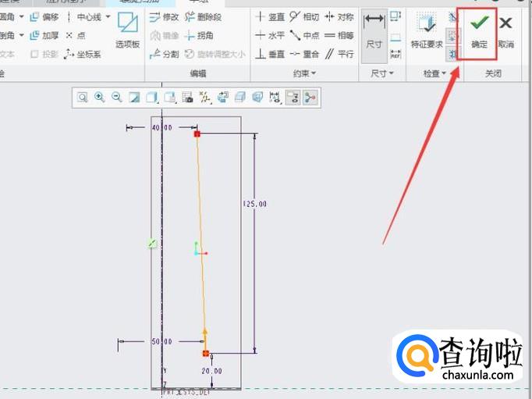Open the 倒角 chamfer dropdown arrow

(21, 35)
